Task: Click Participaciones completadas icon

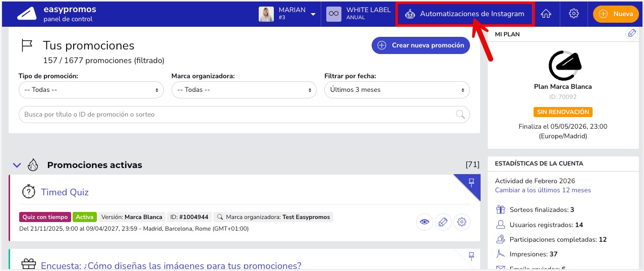Action: point(500,239)
